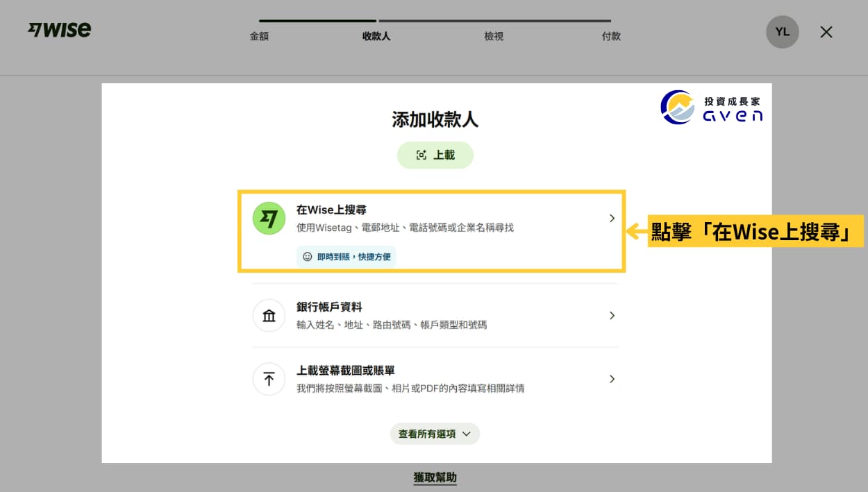Image resolution: width=868 pixels, height=492 pixels.
Task: Click the bank building icon
Action: 269,316
